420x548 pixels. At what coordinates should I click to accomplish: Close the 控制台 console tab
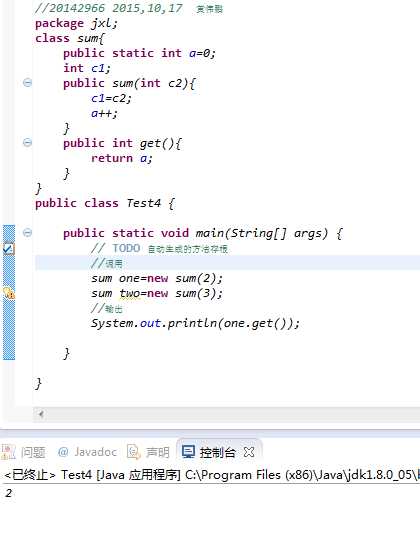coord(249,452)
